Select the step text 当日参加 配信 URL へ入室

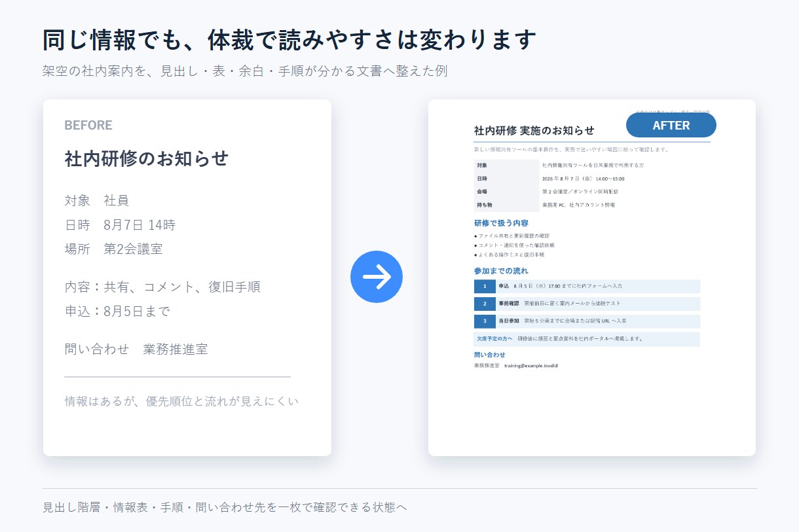[x=563, y=321]
